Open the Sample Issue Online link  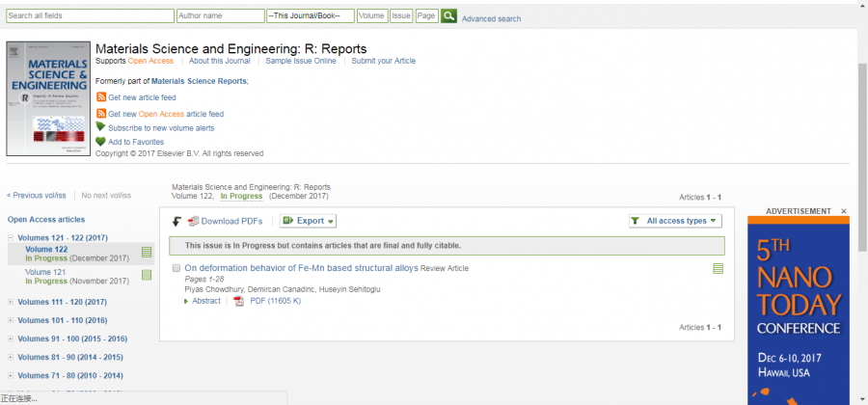click(301, 61)
